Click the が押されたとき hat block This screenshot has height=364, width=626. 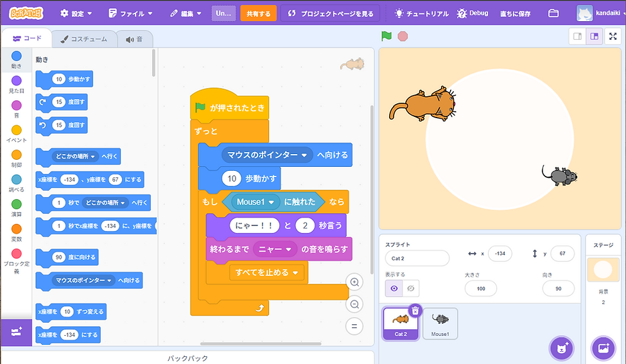pos(230,106)
